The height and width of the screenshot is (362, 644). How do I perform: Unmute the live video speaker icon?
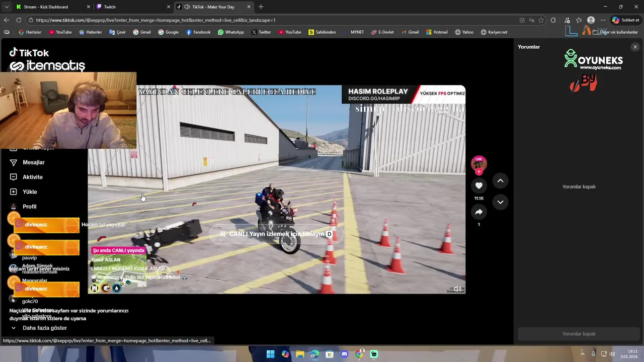[457, 289]
